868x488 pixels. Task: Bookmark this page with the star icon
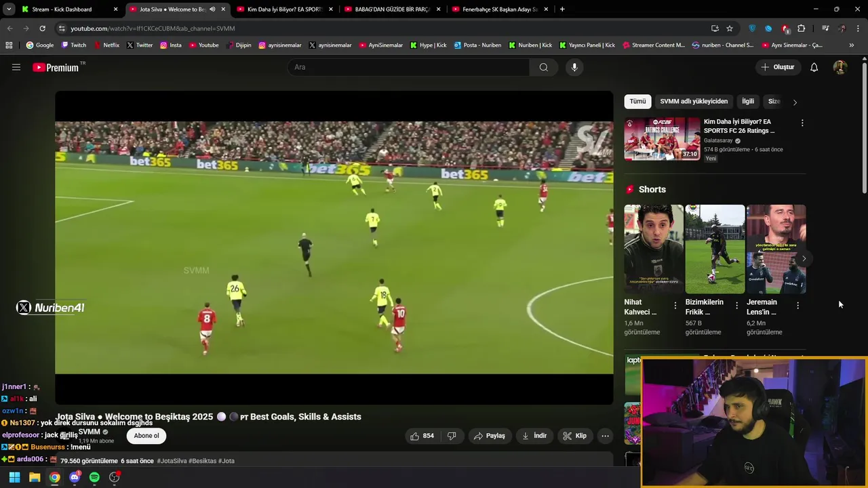[730, 28]
